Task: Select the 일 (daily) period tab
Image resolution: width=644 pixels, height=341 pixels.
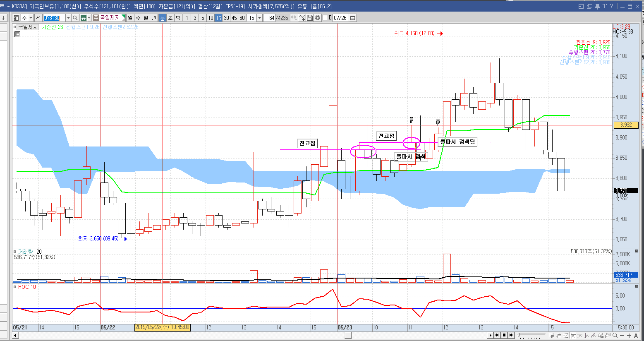Action: (130, 18)
